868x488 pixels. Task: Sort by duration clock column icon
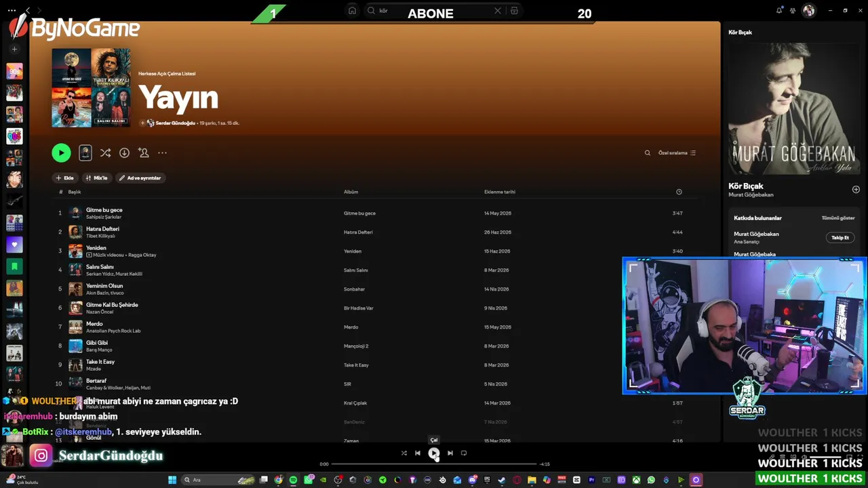(679, 192)
